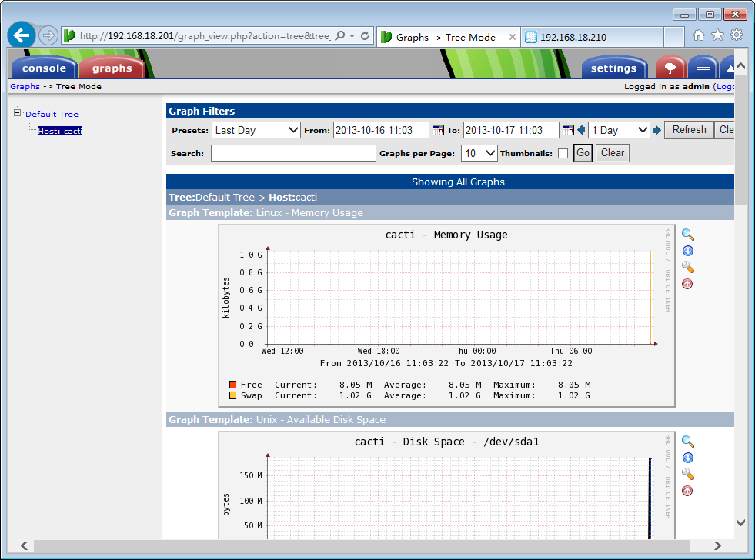
Task: Open the Presets Last Day dropdown
Action: coord(256,130)
